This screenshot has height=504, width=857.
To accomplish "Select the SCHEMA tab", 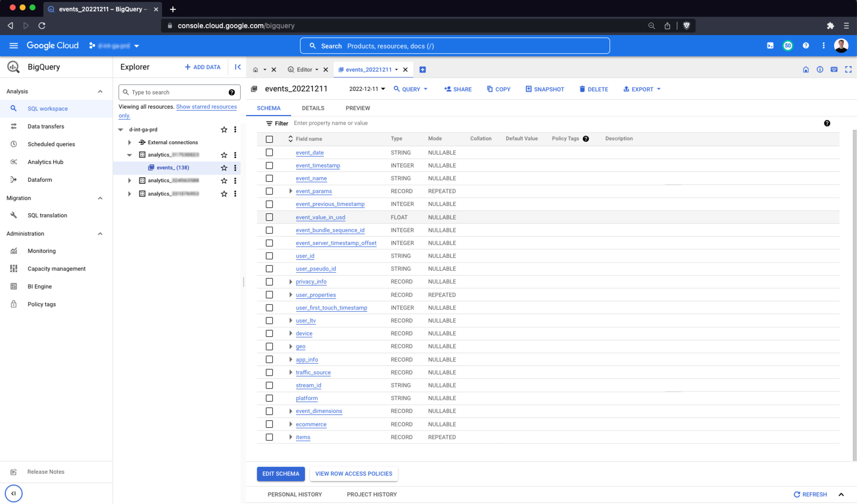I will pyautogui.click(x=268, y=108).
